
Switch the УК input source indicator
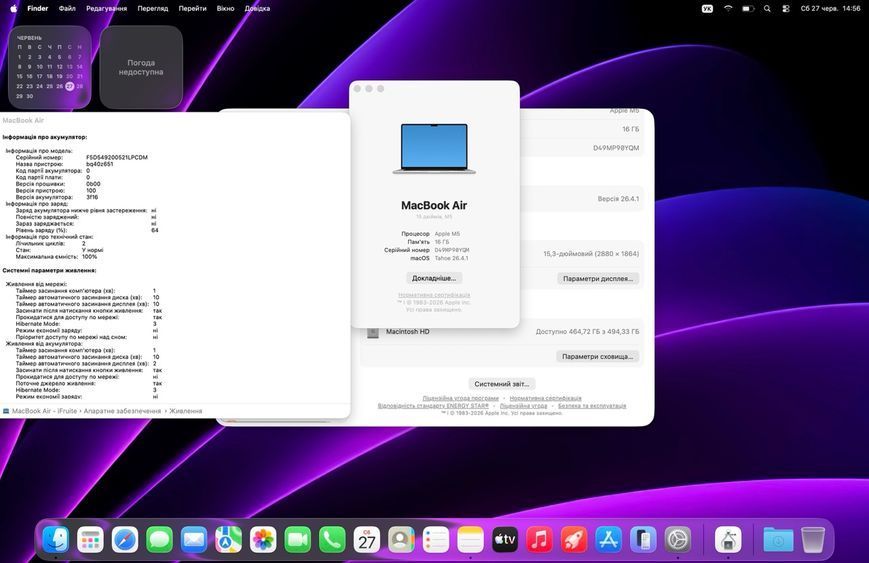[x=707, y=8]
